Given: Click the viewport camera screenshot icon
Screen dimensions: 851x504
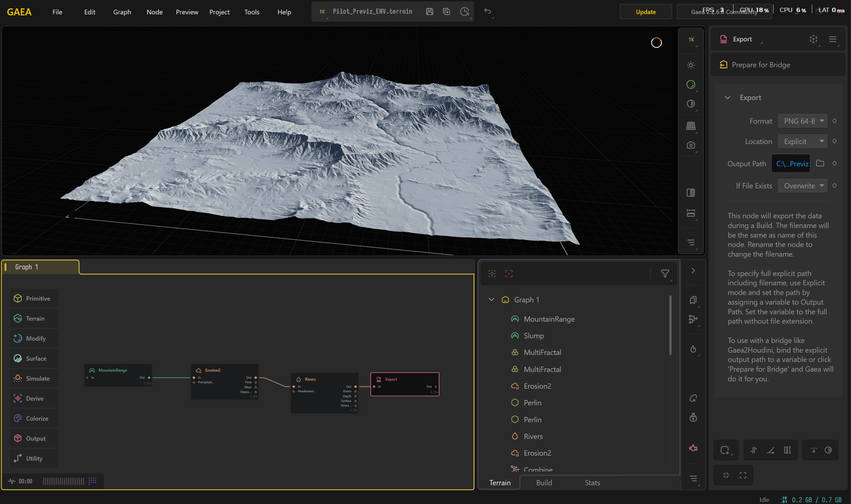Looking at the screenshot, I should [691, 145].
